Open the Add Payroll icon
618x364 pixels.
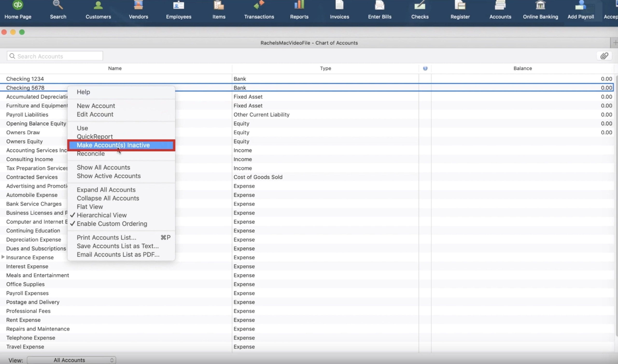click(x=581, y=10)
